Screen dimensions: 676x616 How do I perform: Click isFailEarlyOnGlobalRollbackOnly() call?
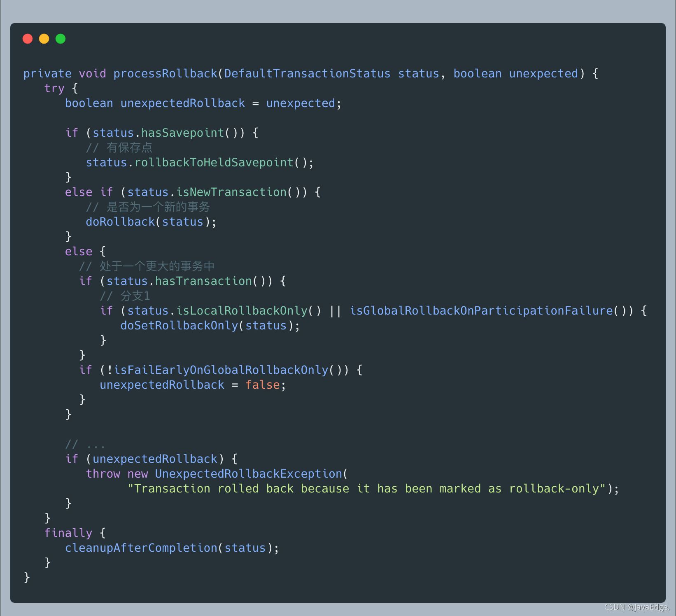coord(228,370)
